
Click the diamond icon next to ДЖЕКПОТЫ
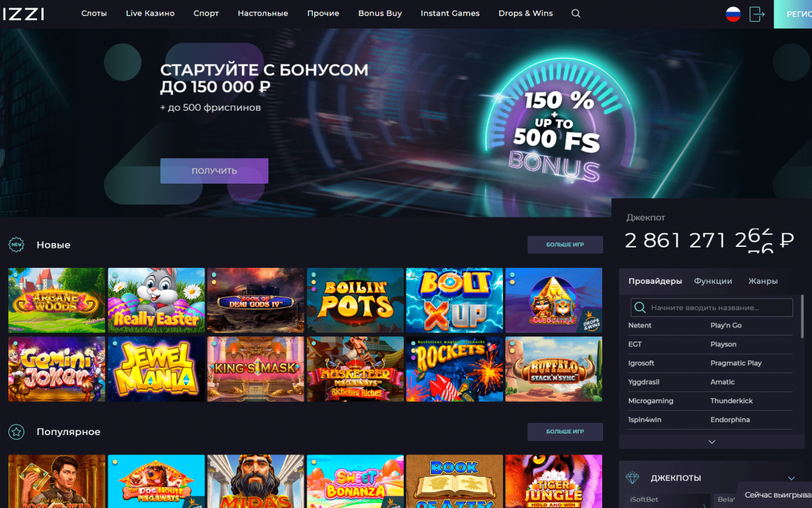tap(632, 477)
